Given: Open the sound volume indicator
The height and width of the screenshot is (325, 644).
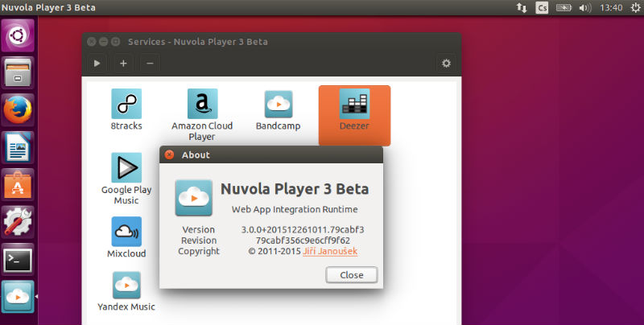Looking at the screenshot, I should [585, 7].
